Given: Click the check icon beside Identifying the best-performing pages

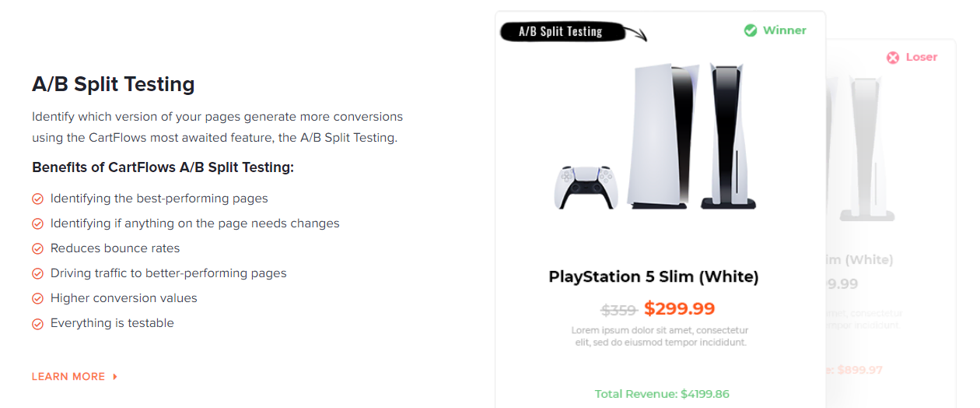Looking at the screenshot, I should tap(37, 199).
